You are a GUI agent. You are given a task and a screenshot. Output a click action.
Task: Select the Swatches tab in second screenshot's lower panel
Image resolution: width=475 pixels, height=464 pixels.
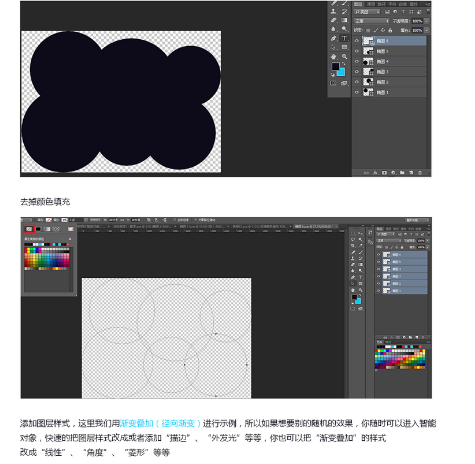(380, 342)
